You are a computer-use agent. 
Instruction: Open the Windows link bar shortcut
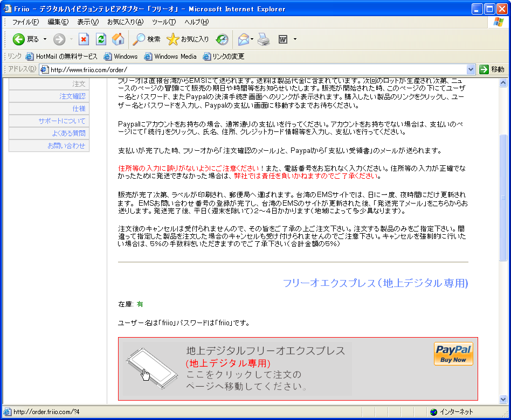tap(121, 57)
